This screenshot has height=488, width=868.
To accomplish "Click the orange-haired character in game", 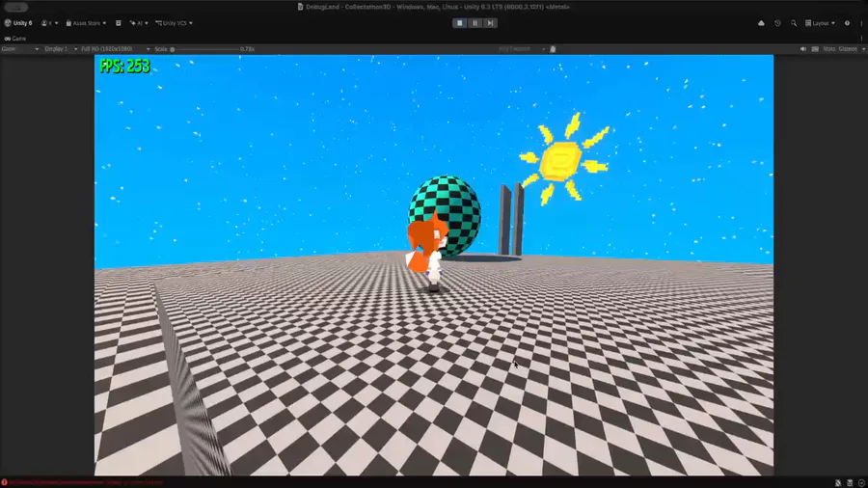I will (x=427, y=250).
